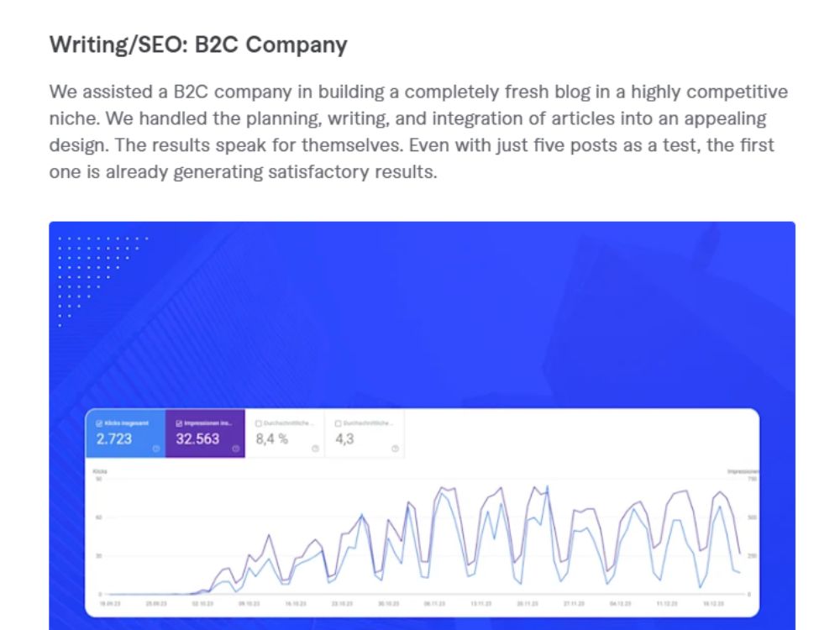
Task: Uncheck the Klicks insgesamt checkbox
Action: point(99,423)
